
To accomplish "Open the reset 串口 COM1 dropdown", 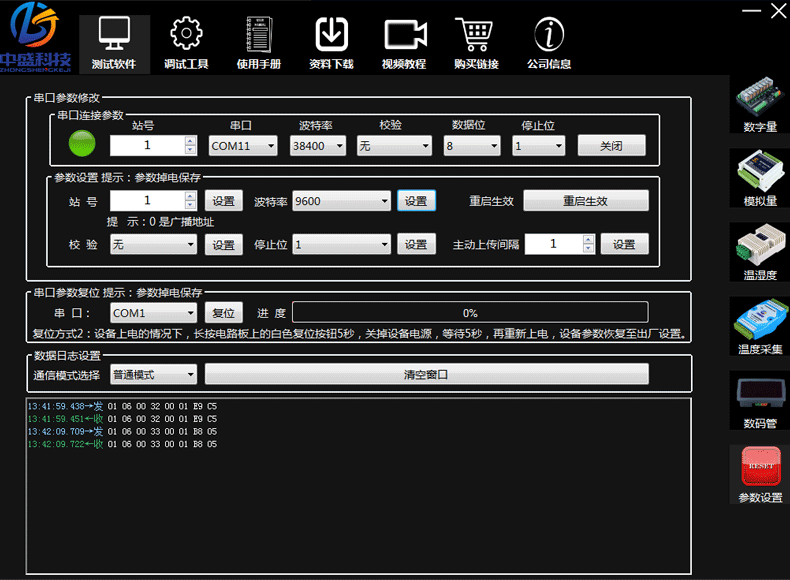I will (154, 313).
